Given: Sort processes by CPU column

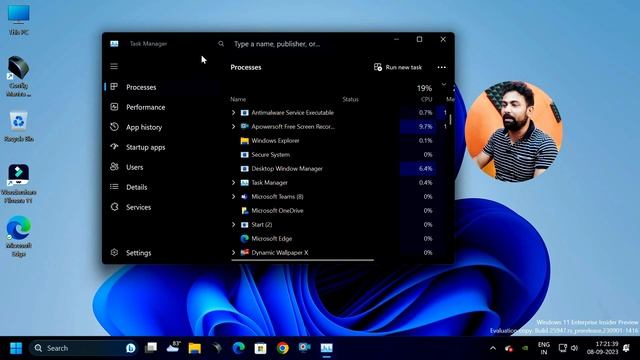Looking at the screenshot, I should click(427, 99).
